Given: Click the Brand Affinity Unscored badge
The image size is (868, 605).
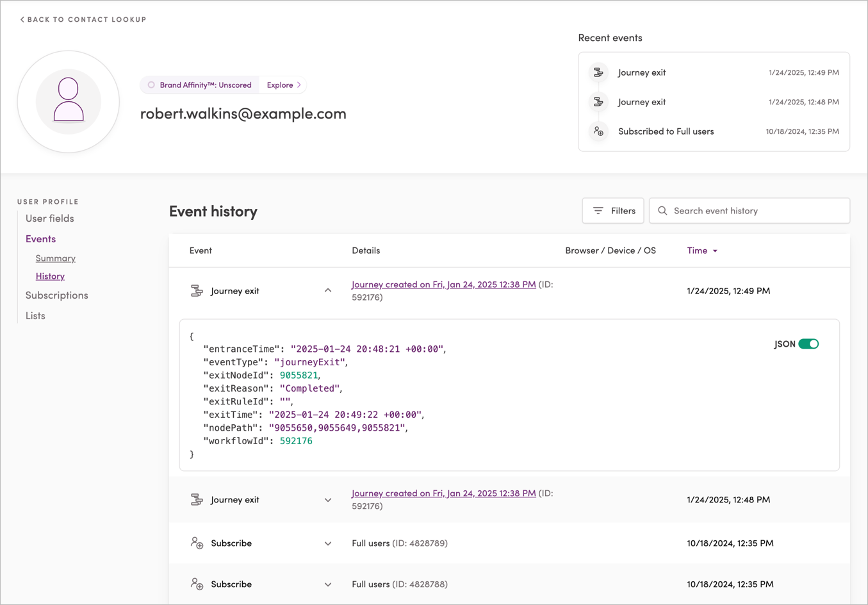Looking at the screenshot, I should 199,85.
